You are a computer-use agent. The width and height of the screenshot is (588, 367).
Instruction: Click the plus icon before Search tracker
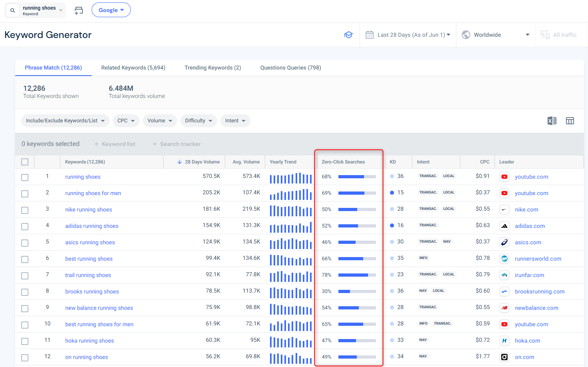[155, 144]
